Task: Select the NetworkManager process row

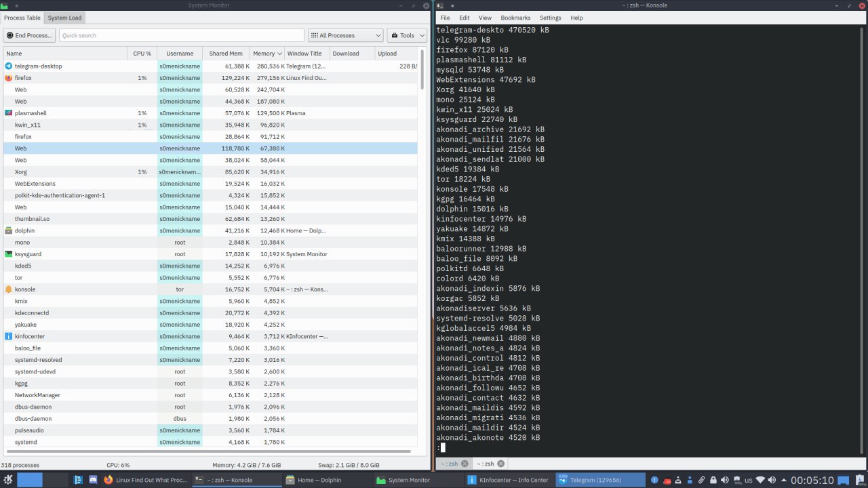Action: click(210, 395)
